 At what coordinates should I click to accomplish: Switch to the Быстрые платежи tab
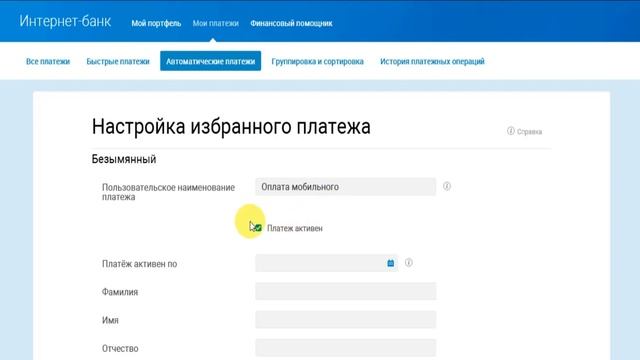pyautogui.click(x=118, y=61)
